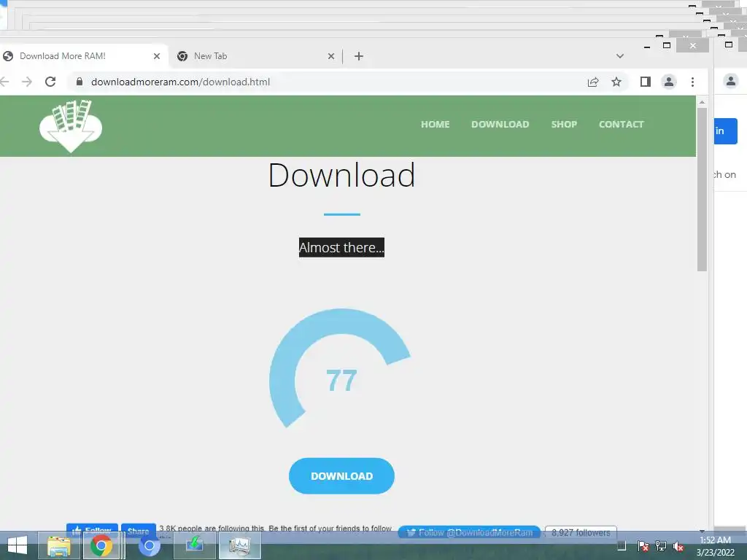Open File Explorer from the taskbar
747x560 pixels.
click(58, 545)
